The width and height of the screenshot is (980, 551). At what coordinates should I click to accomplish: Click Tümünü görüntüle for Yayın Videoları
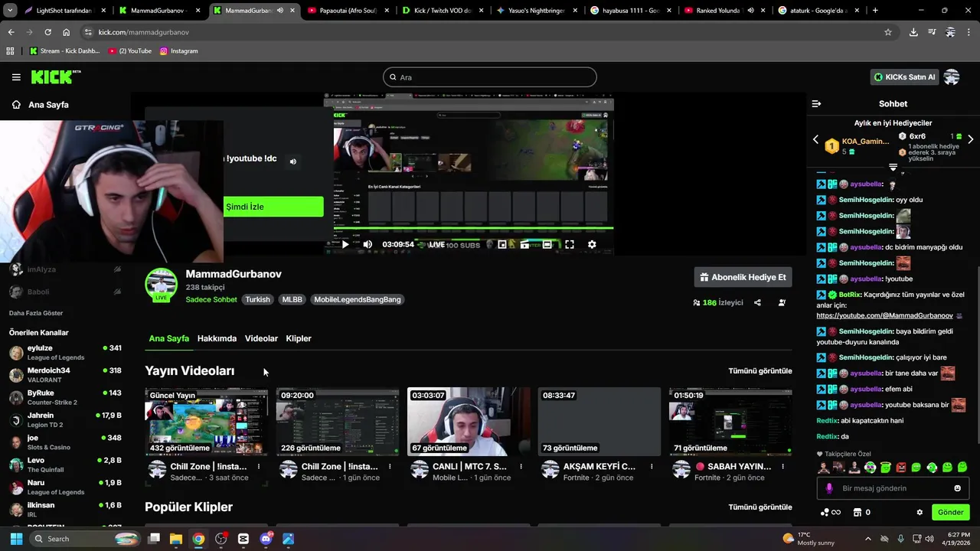[x=759, y=371]
